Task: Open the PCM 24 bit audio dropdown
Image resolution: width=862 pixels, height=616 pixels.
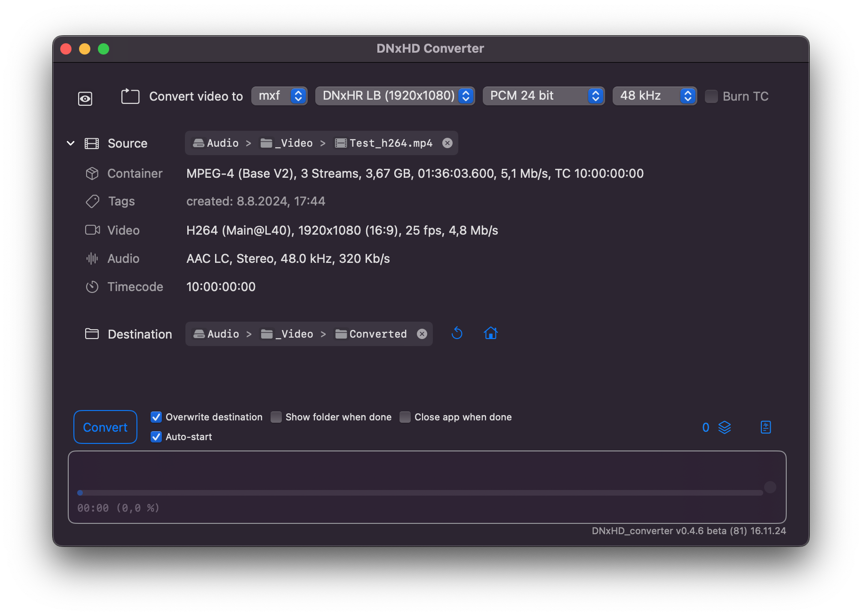Action: 543,96
